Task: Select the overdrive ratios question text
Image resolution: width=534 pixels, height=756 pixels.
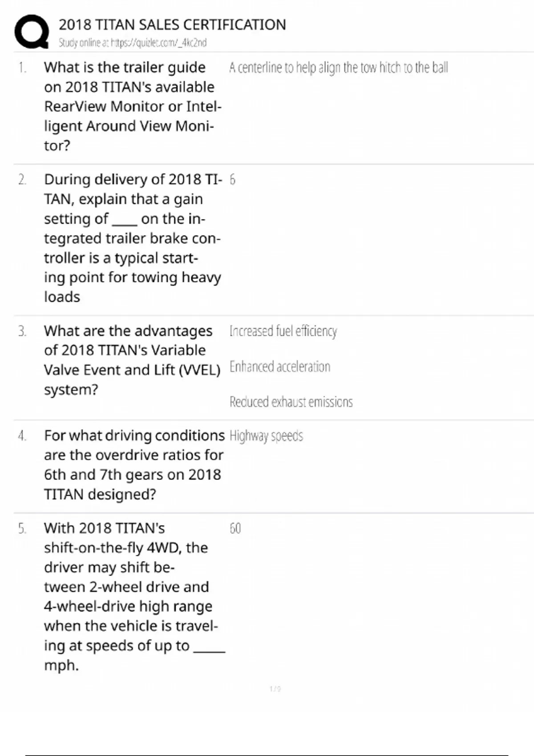Action: (x=133, y=465)
